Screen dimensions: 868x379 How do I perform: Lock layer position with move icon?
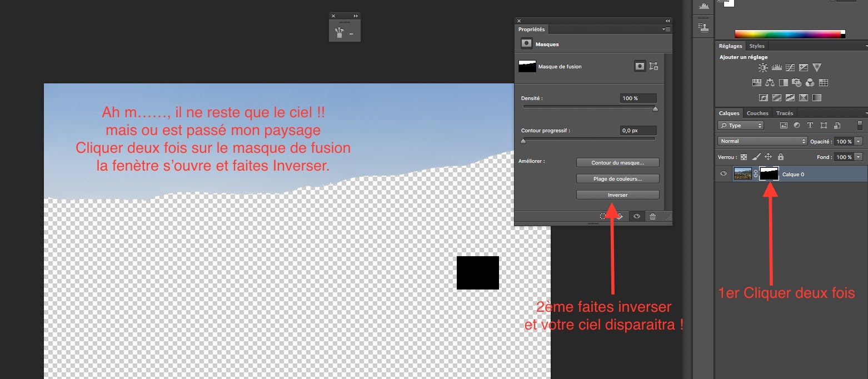tap(769, 157)
